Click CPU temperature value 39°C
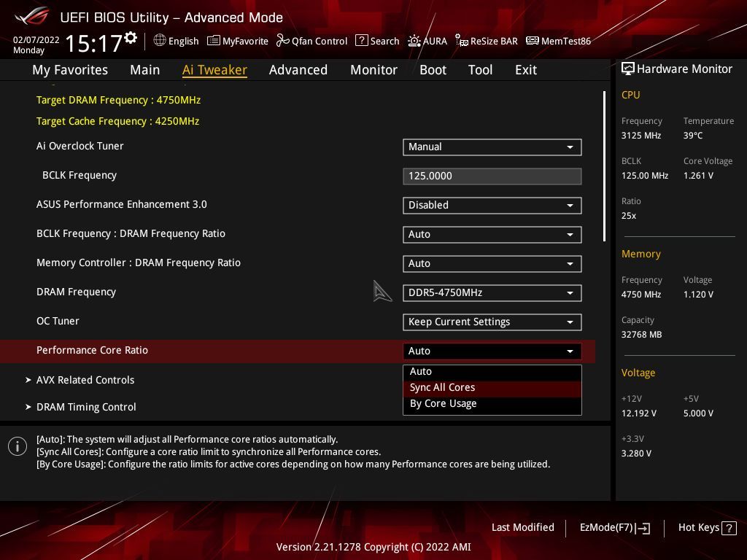 pos(693,136)
